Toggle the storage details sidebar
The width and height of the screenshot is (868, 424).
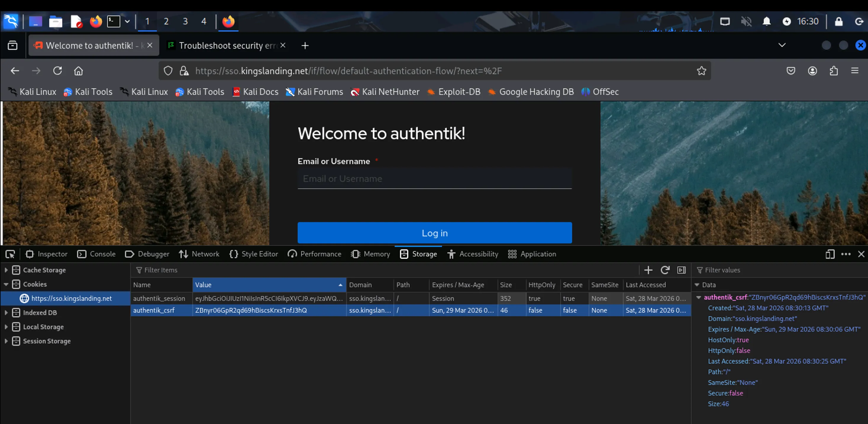click(x=681, y=270)
